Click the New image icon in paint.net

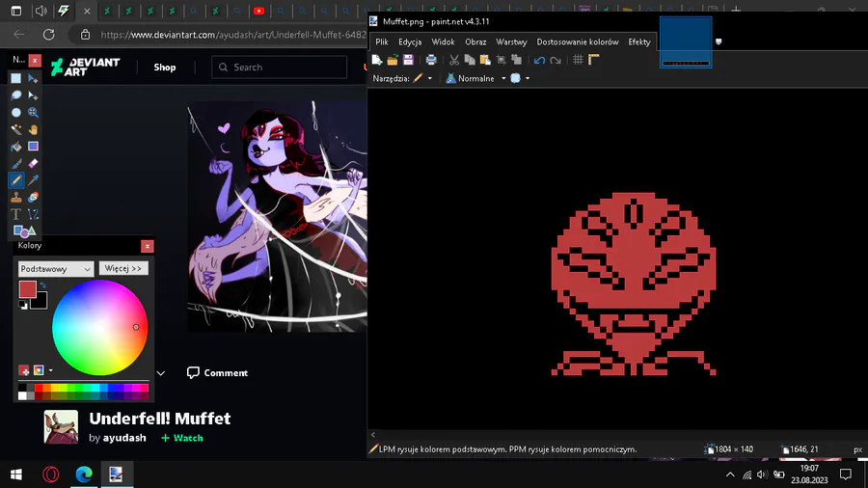tap(377, 60)
